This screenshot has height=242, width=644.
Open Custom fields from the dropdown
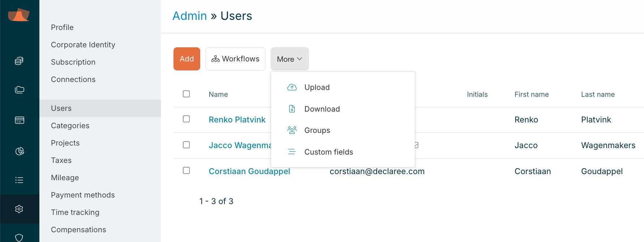[x=329, y=152]
